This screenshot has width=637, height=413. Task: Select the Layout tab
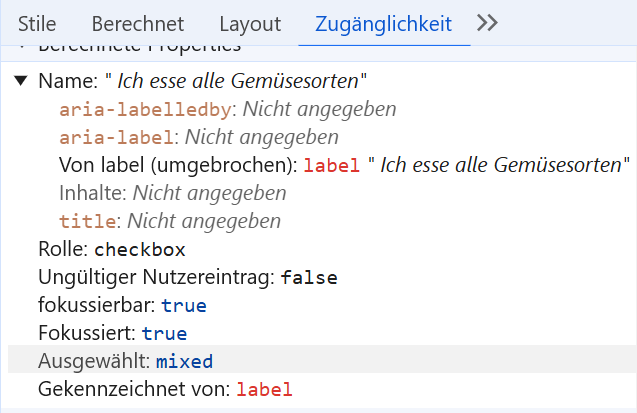250,23
